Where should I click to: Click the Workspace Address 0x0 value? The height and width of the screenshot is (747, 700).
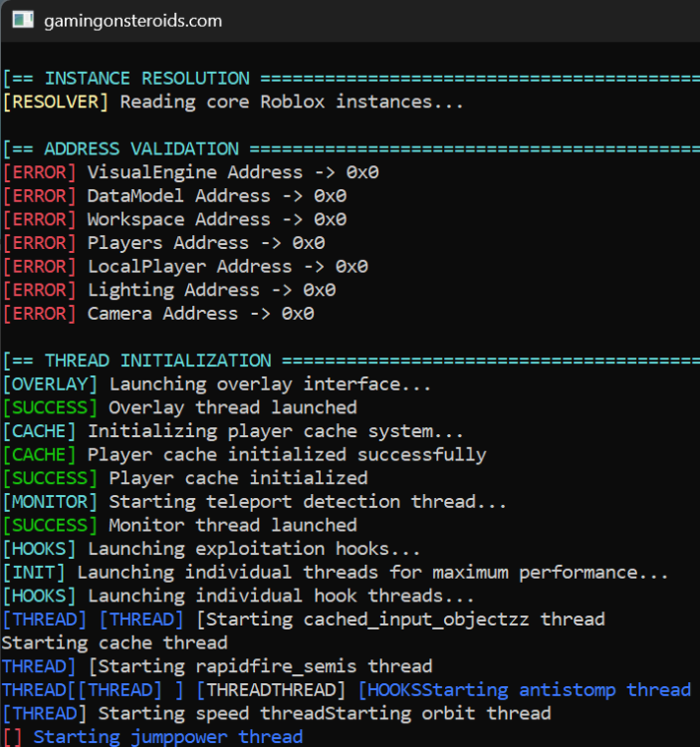[x=330, y=220]
